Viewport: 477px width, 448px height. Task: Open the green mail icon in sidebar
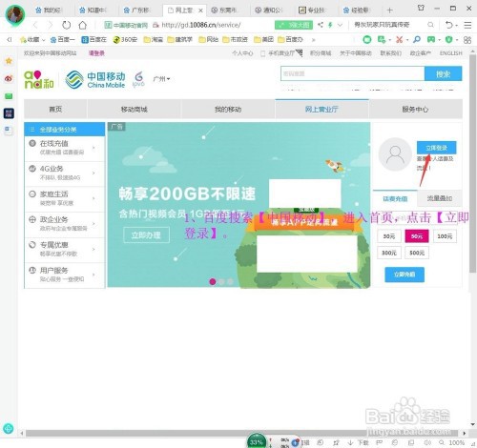click(9, 96)
